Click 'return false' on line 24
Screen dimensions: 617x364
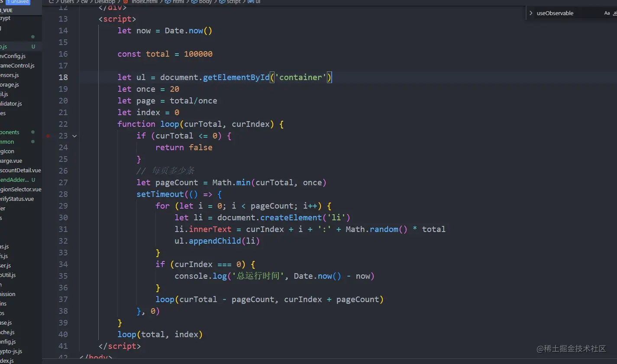[x=184, y=148]
